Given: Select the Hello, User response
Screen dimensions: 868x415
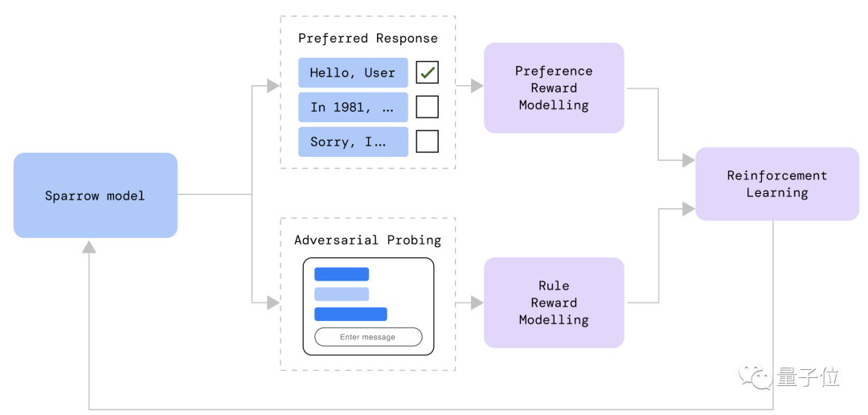Looking at the screenshot, I should (x=353, y=72).
